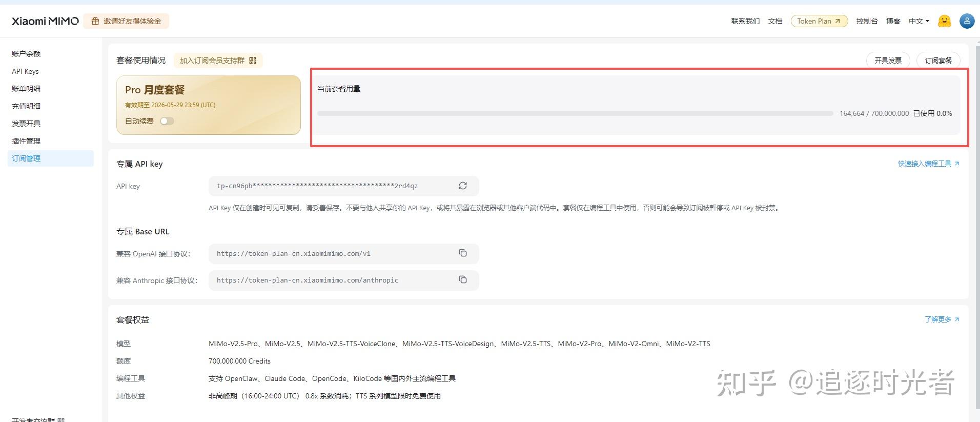This screenshot has height=422, width=980.
Task: Click the Pro 月度套餐 plan card
Action: pyautogui.click(x=209, y=105)
